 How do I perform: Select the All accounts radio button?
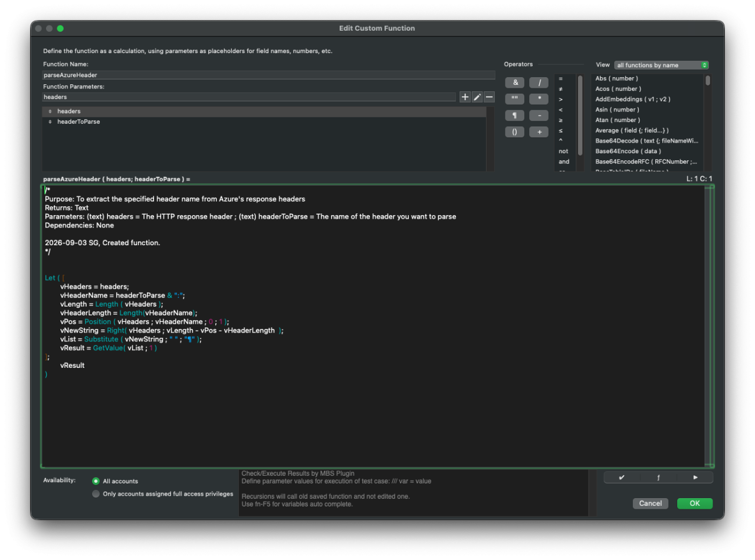click(x=96, y=481)
